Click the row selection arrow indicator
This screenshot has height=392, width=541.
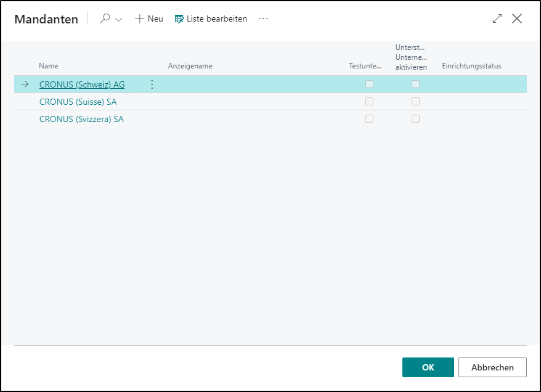tap(25, 84)
